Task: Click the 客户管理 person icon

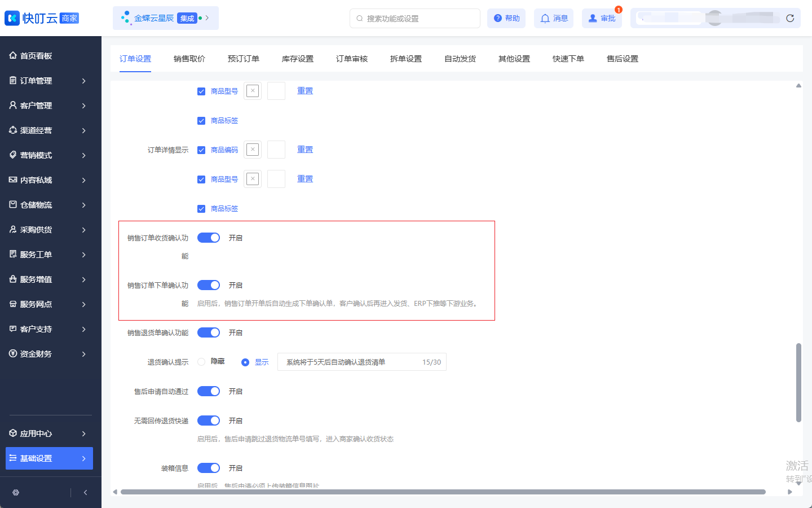Action: point(13,105)
